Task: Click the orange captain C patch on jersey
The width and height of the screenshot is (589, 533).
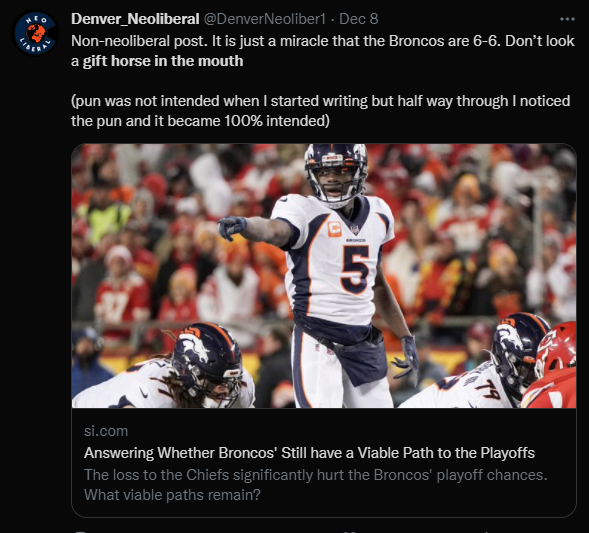Action: 334,229
